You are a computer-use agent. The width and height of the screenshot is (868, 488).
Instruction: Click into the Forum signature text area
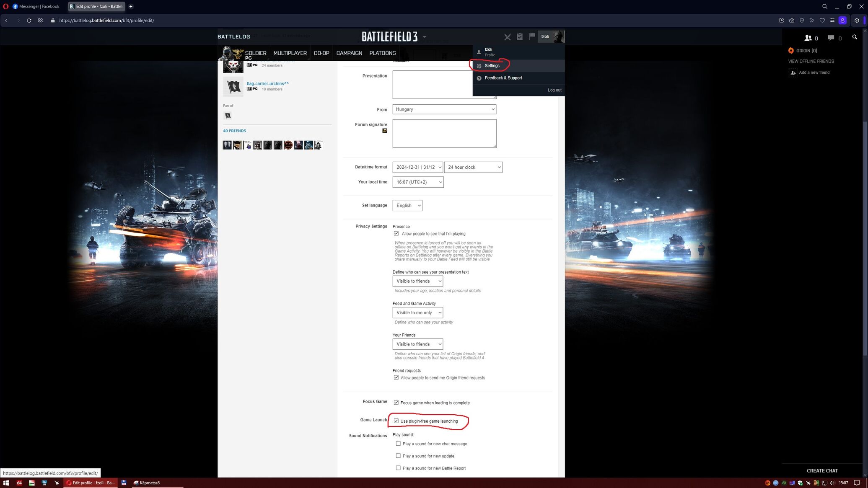click(x=444, y=134)
